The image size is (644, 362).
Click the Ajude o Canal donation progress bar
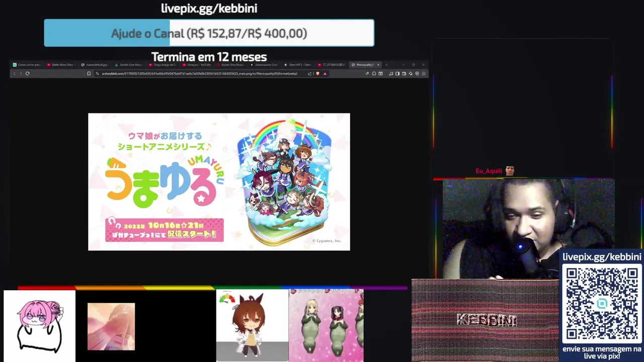(209, 33)
